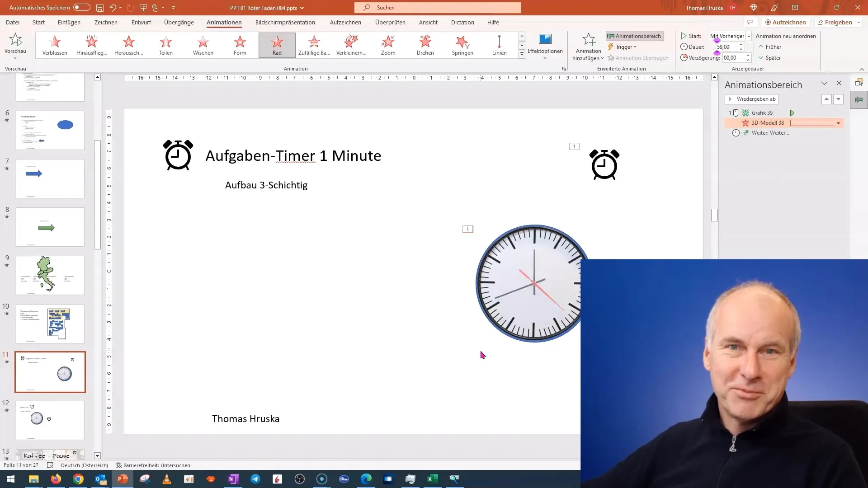Viewport: 868px width, 488px height.
Task: Switch to the Übergänge tab
Action: [179, 22]
